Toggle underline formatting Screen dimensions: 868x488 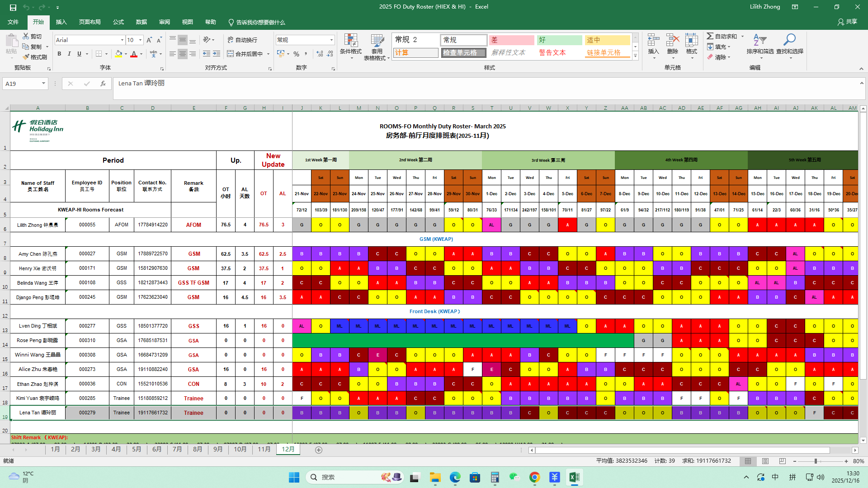tap(79, 54)
